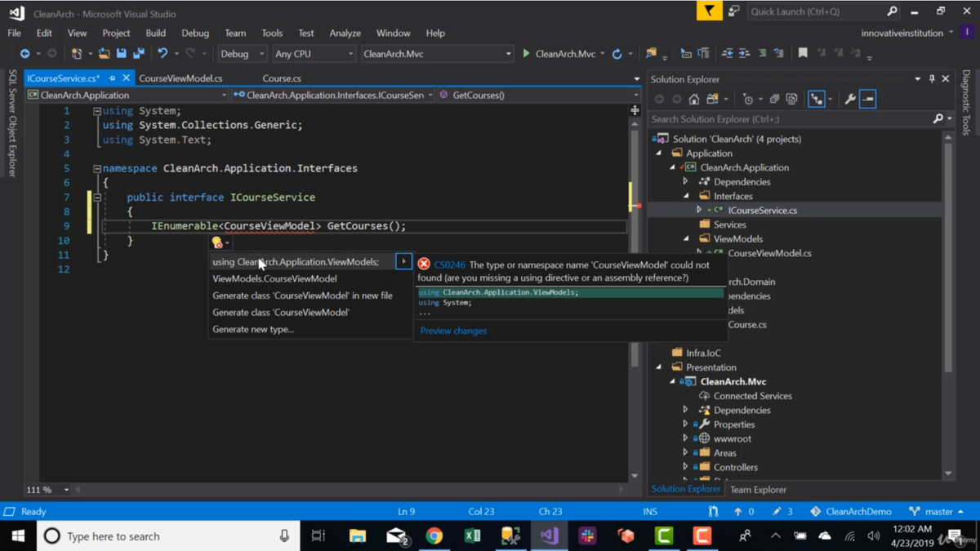Viewport: 980px width, 551px height.
Task: Expand Dependencies under CleanArch.Application
Action: pos(685,181)
